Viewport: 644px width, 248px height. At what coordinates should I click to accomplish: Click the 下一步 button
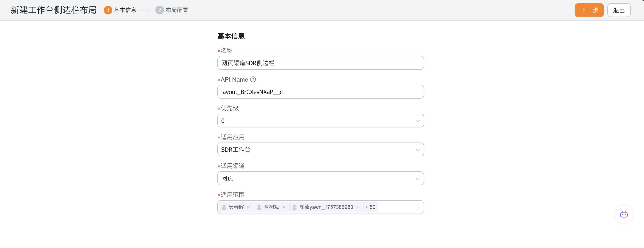(x=589, y=10)
